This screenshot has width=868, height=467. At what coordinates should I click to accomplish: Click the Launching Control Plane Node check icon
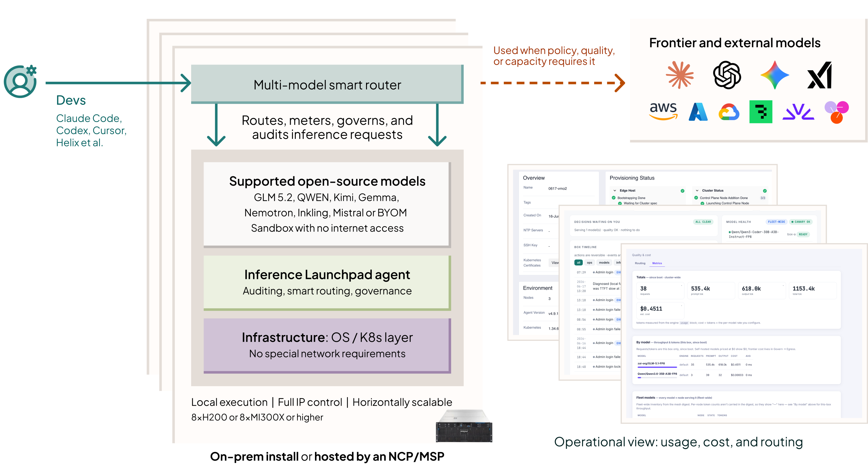point(702,203)
